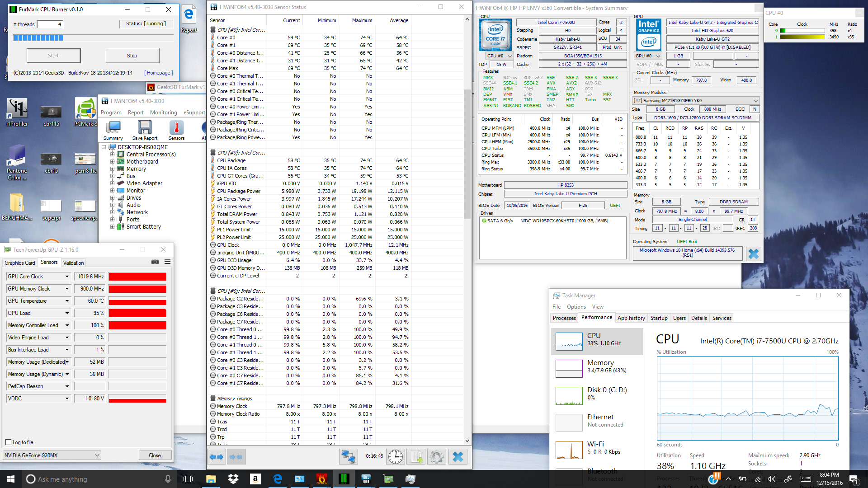Click FurMark icon in taskbar
The image size is (868, 488).
(x=322, y=479)
